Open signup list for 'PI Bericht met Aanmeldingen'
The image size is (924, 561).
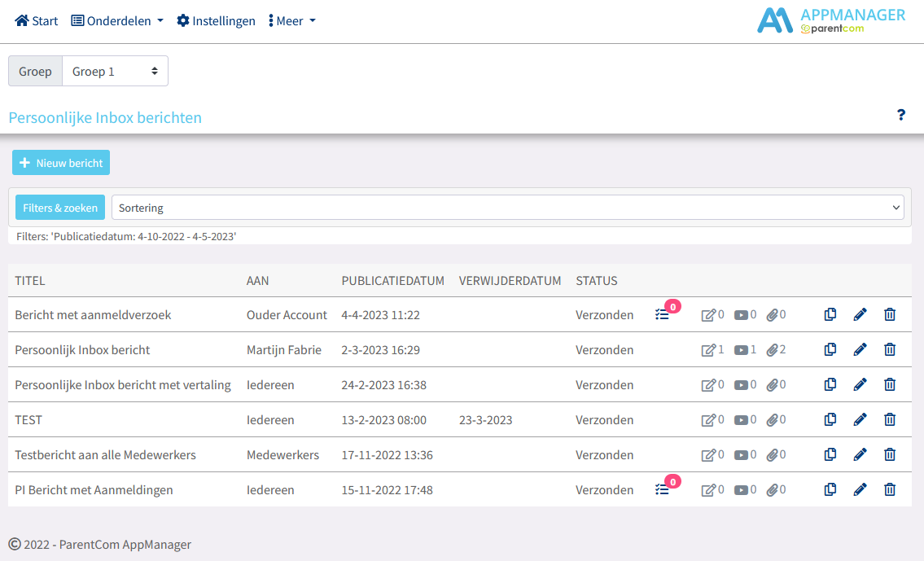tap(663, 489)
